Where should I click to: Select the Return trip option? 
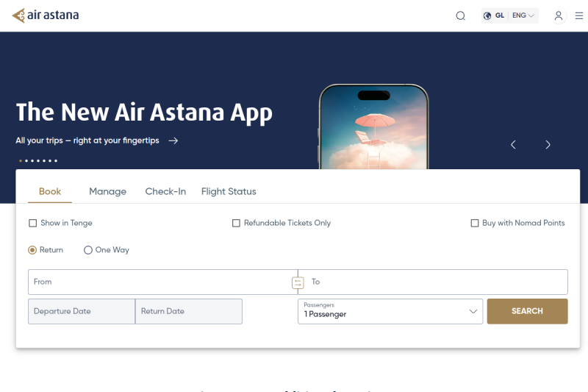[x=32, y=250]
